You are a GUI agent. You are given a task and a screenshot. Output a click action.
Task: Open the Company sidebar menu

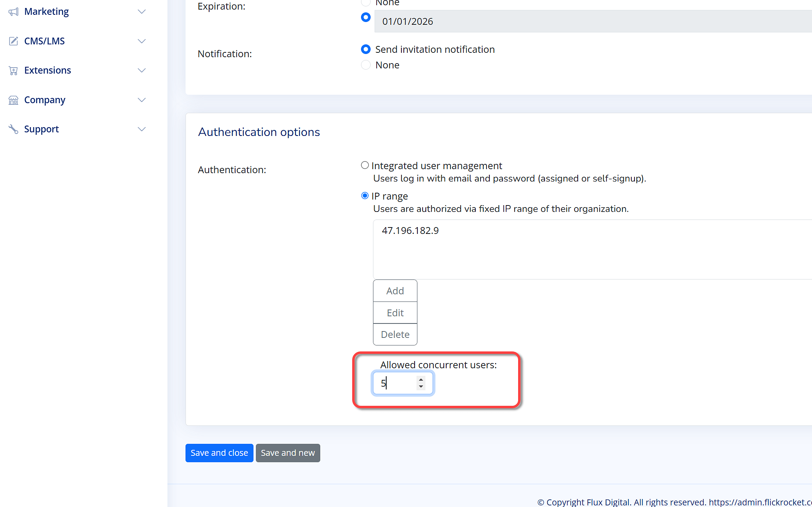45,100
